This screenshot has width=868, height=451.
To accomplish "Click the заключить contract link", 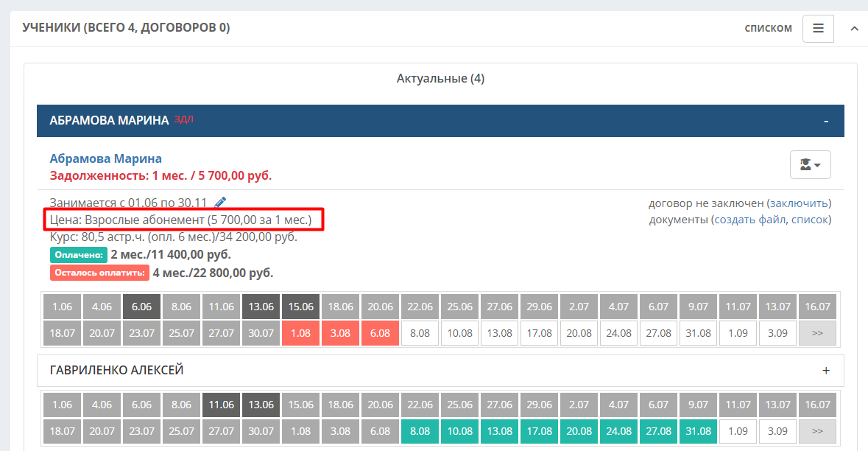I will pyautogui.click(x=799, y=203).
